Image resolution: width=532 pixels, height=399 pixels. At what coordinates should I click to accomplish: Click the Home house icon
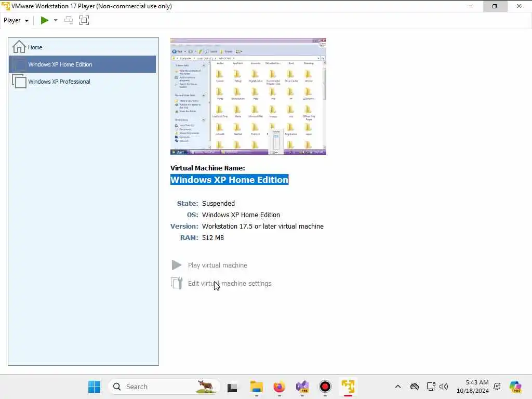[19, 47]
